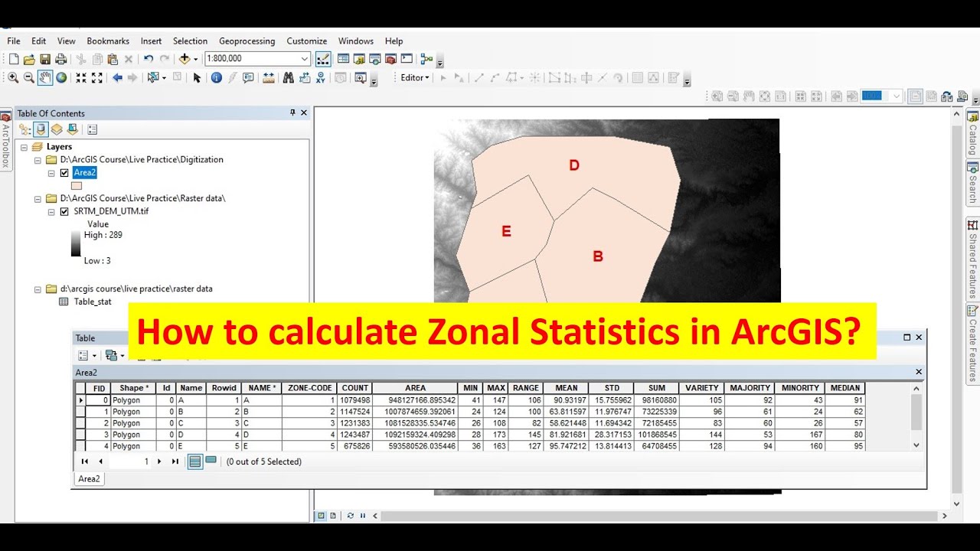Open the Table_stat table in contents
This screenshot has height=551, width=980.
point(92,302)
